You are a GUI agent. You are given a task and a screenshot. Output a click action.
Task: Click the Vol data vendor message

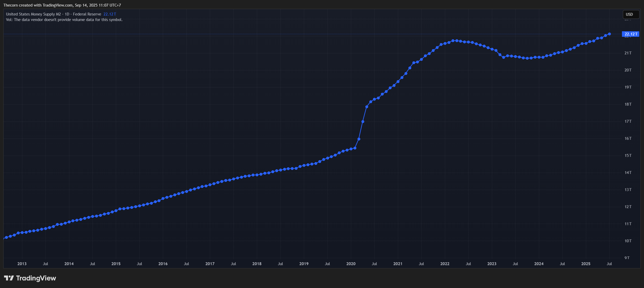pos(64,20)
